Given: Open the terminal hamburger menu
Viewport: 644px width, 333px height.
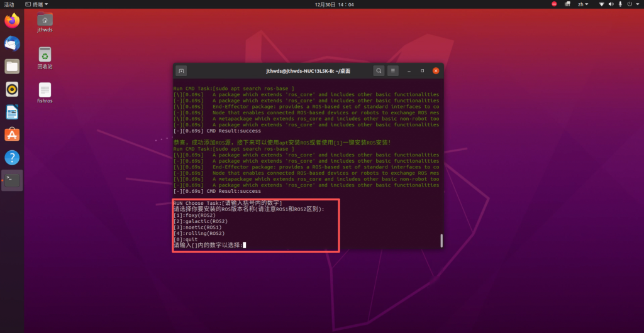Looking at the screenshot, I should 393,71.
